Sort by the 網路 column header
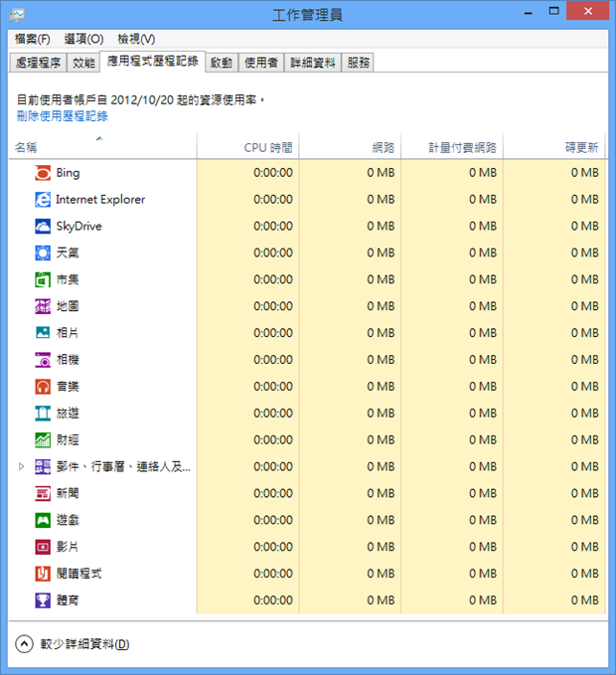 [350, 147]
